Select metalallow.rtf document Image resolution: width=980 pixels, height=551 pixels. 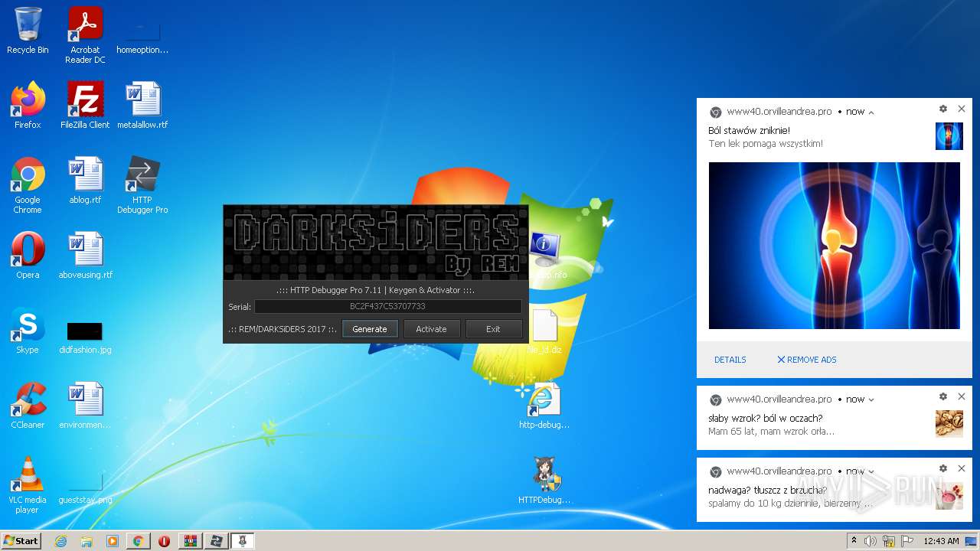[x=142, y=105]
